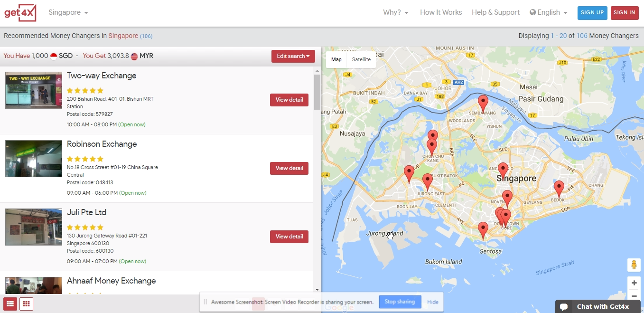Open the Robinson Exchange photo thumbnail
The image size is (644, 313).
pyautogui.click(x=34, y=159)
